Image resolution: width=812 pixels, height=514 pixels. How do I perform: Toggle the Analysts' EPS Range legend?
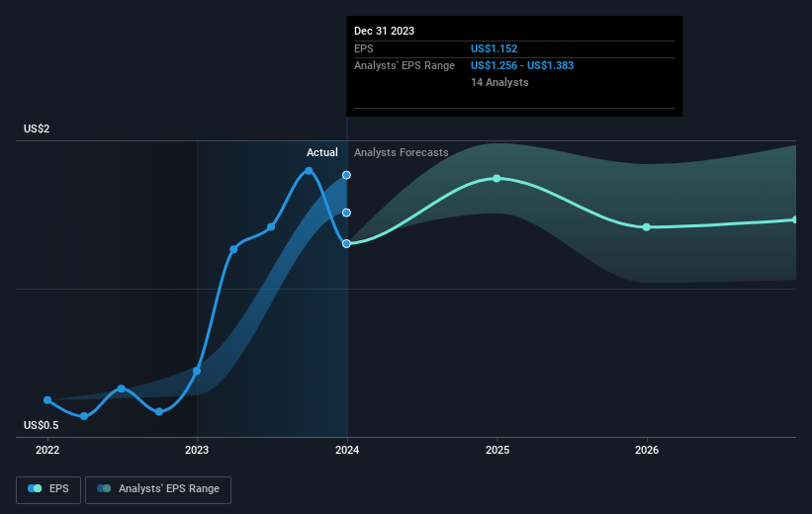158,489
